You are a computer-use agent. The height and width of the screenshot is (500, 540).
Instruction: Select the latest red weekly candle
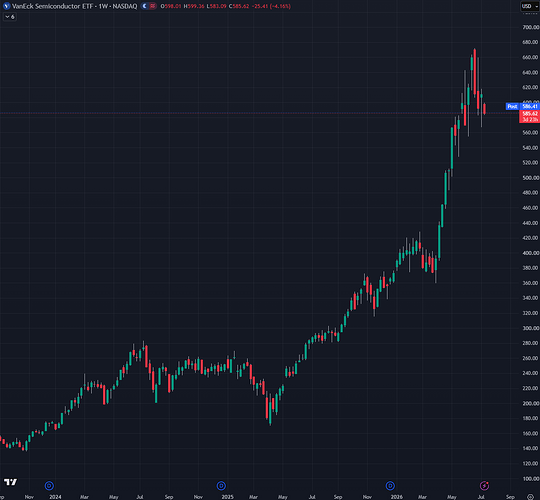[x=485, y=109]
